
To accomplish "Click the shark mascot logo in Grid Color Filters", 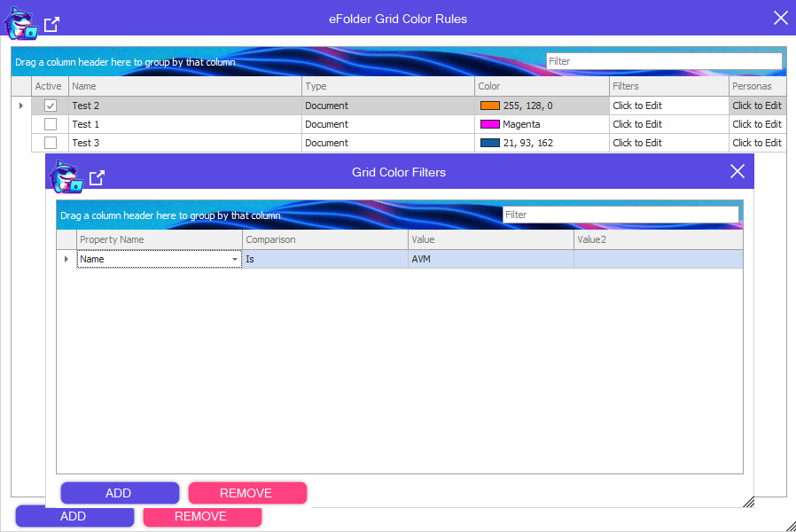I will coord(66,177).
